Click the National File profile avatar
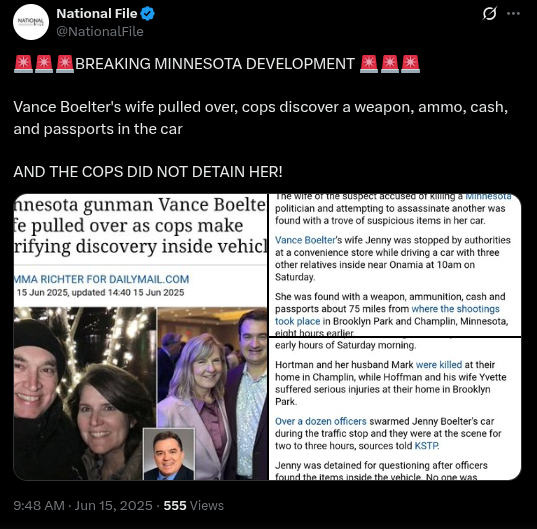 (31, 22)
